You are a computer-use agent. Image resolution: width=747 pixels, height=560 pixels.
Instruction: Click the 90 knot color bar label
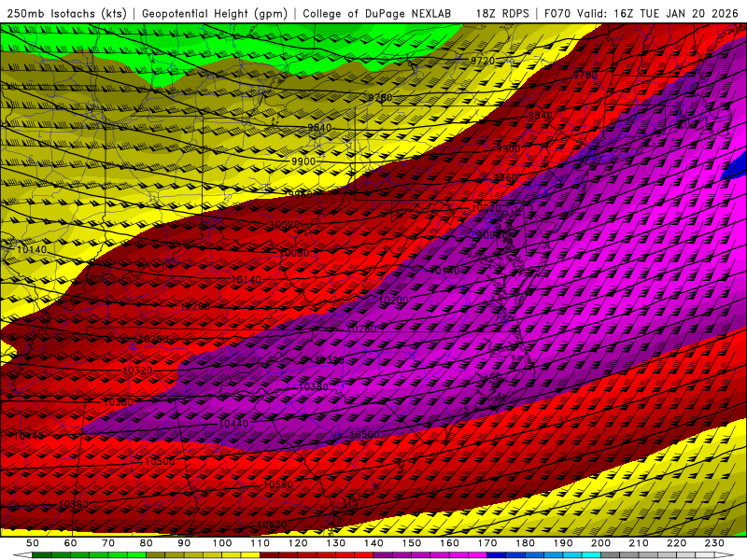pos(184,543)
